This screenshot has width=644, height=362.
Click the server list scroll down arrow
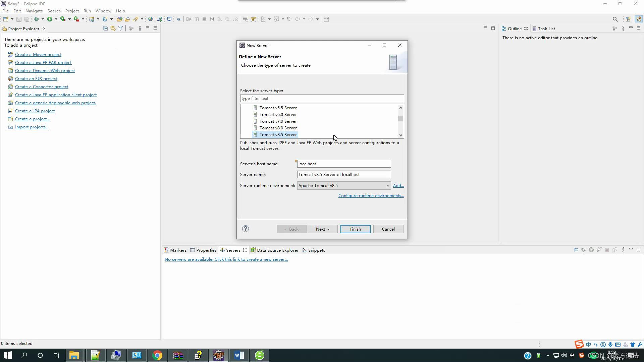click(400, 135)
